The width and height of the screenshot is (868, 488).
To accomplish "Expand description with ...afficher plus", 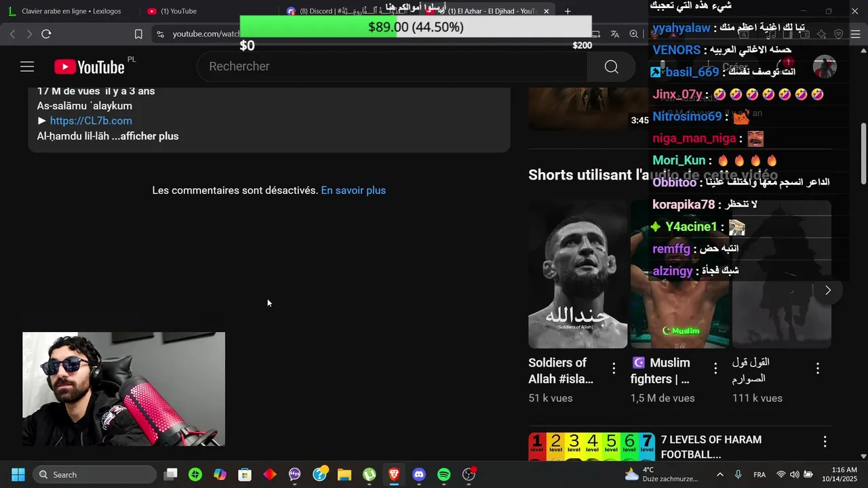I will [145, 136].
